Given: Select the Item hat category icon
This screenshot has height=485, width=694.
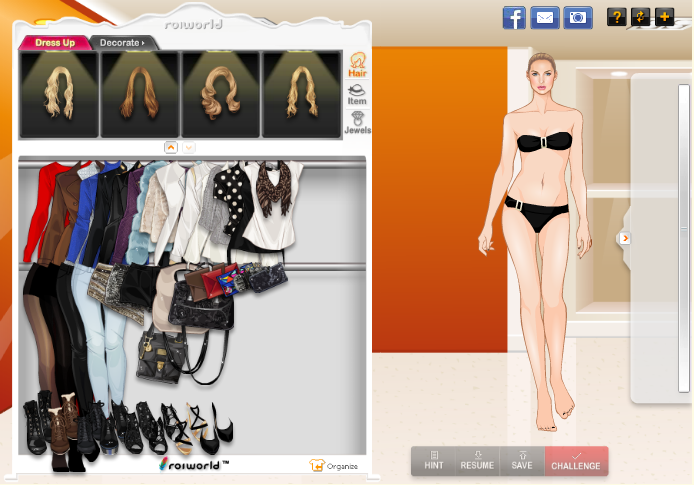Looking at the screenshot, I should pyautogui.click(x=357, y=94).
